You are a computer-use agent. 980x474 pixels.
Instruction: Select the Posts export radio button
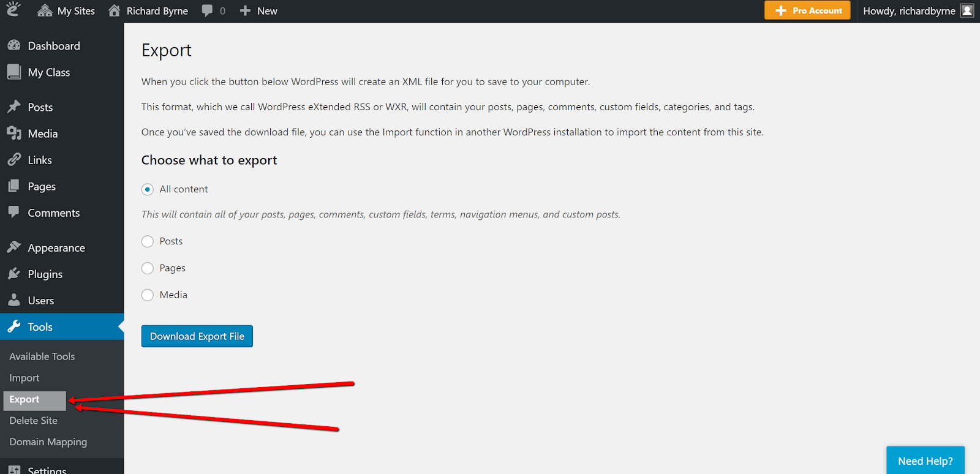click(x=148, y=241)
